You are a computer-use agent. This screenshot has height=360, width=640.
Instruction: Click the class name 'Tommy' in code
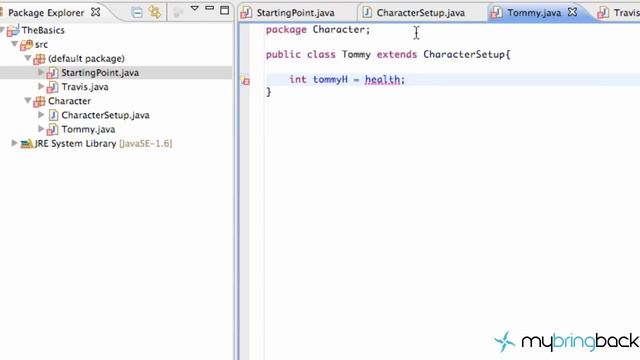pyautogui.click(x=356, y=55)
